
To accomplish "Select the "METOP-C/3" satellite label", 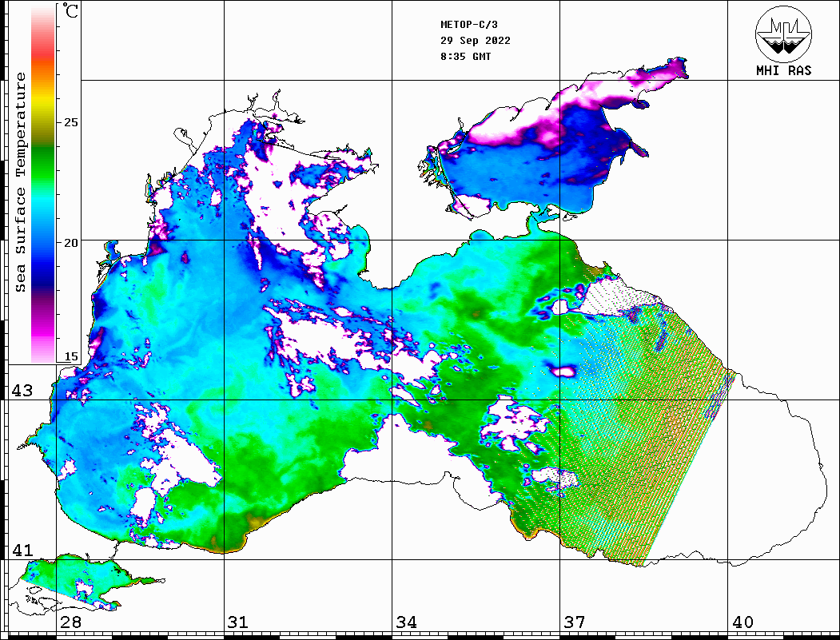I will 468,25.
